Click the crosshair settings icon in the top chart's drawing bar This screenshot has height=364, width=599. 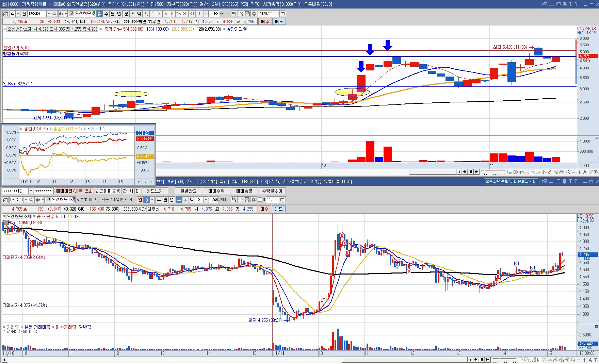tap(515, 172)
